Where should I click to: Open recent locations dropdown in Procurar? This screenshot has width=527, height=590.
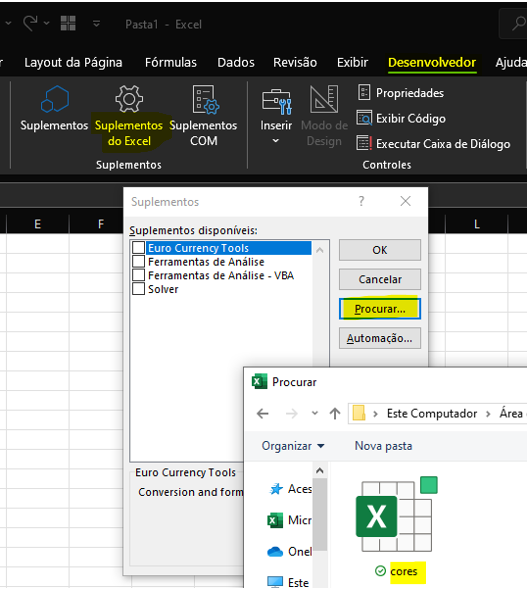tap(314, 414)
